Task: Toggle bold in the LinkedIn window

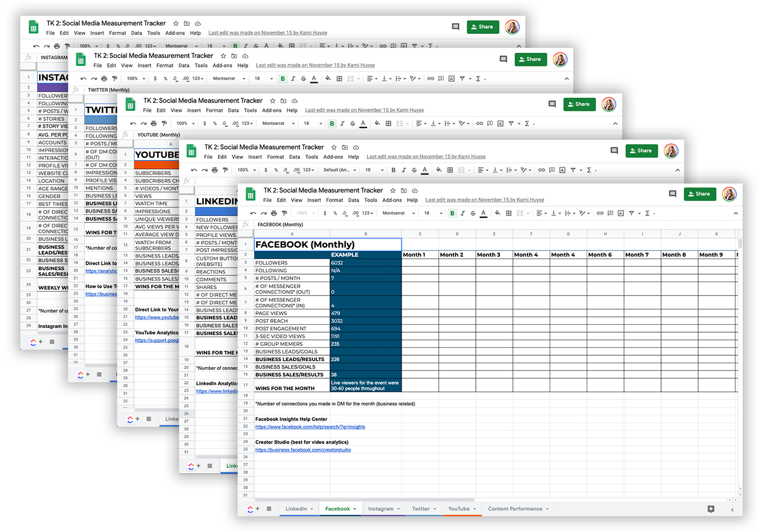Action: point(393,170)
